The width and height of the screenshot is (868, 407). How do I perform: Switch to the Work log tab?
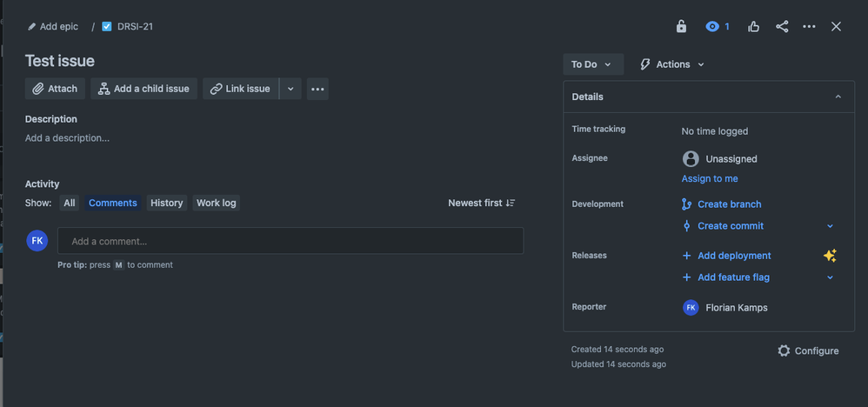pos(216,203)
